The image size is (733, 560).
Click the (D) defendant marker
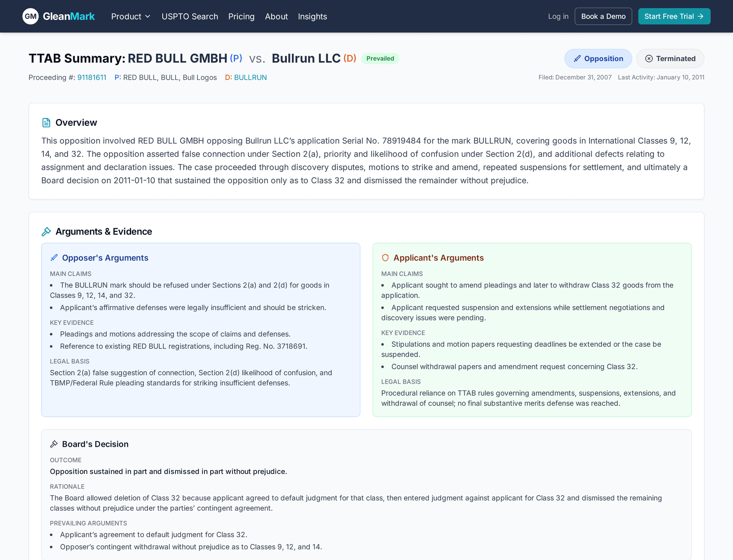[350, 58]
